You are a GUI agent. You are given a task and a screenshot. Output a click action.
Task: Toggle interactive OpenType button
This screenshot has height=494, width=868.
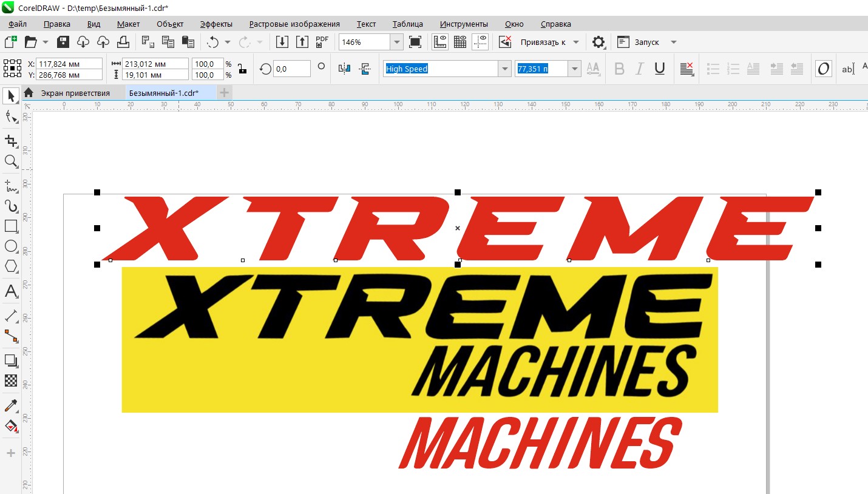824,69
